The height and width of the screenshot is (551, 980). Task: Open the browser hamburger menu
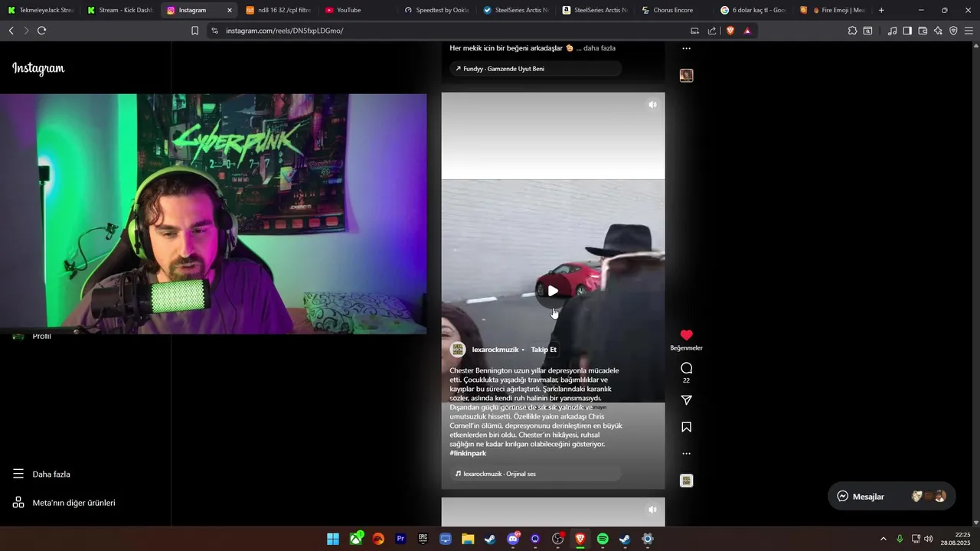969,31
